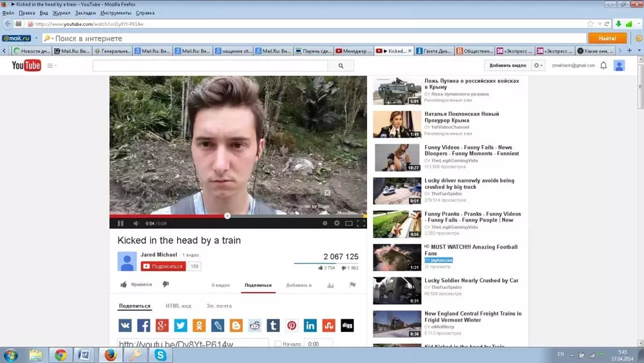Click the video progress bar scrubber
Screen dimensions: 644x363
[x=227, y=216]
